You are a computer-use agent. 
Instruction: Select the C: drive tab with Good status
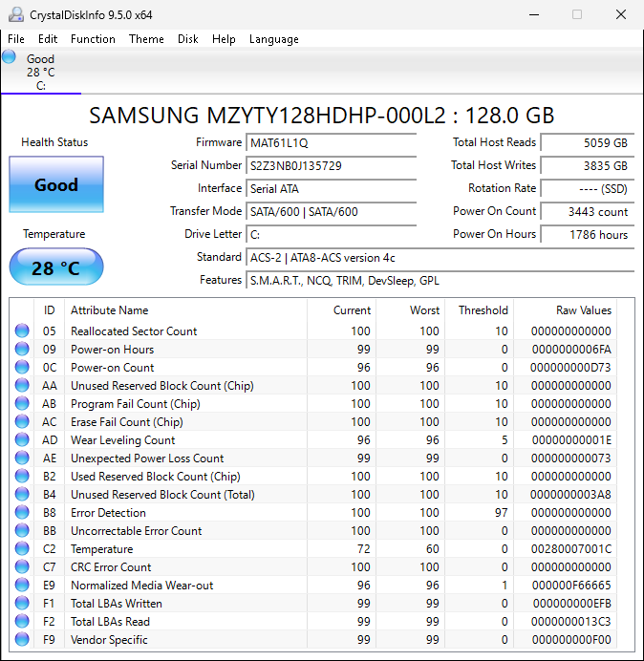41,72
